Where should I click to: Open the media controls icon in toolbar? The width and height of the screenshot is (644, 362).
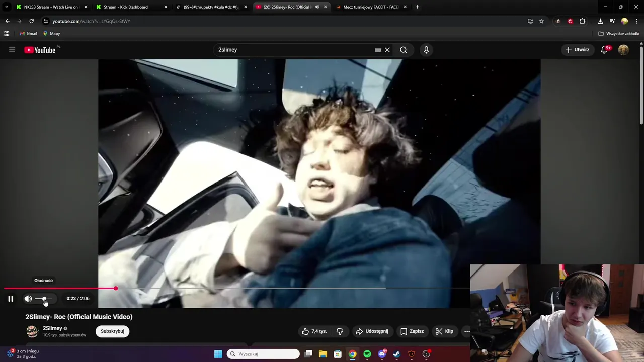click(x=612, y=21)
